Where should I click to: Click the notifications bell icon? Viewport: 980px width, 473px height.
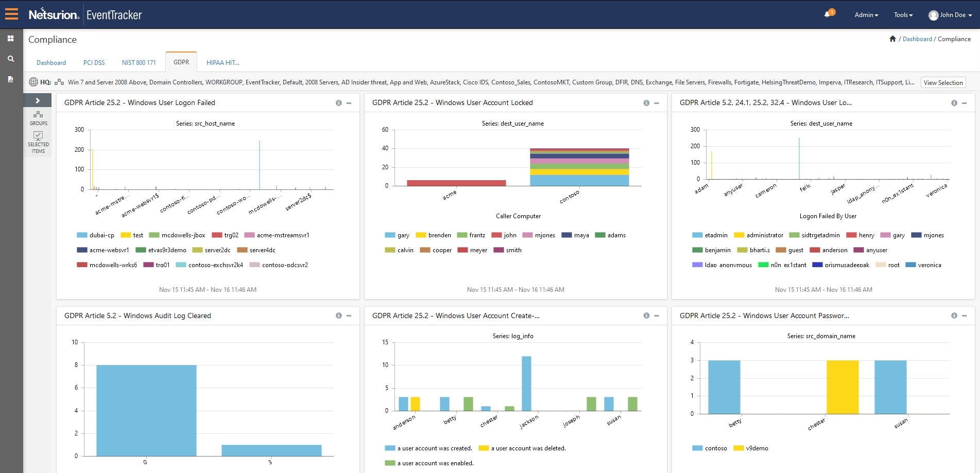tap(827, 14)
